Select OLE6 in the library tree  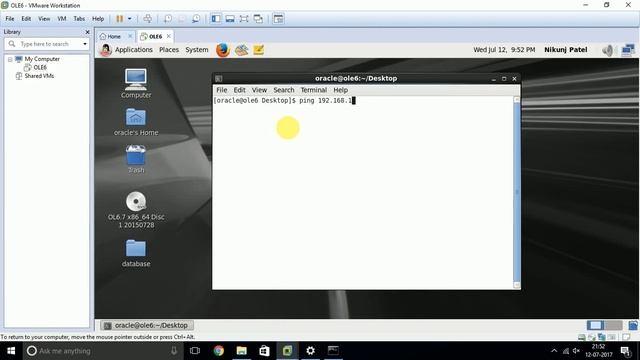tap(40, 67)
